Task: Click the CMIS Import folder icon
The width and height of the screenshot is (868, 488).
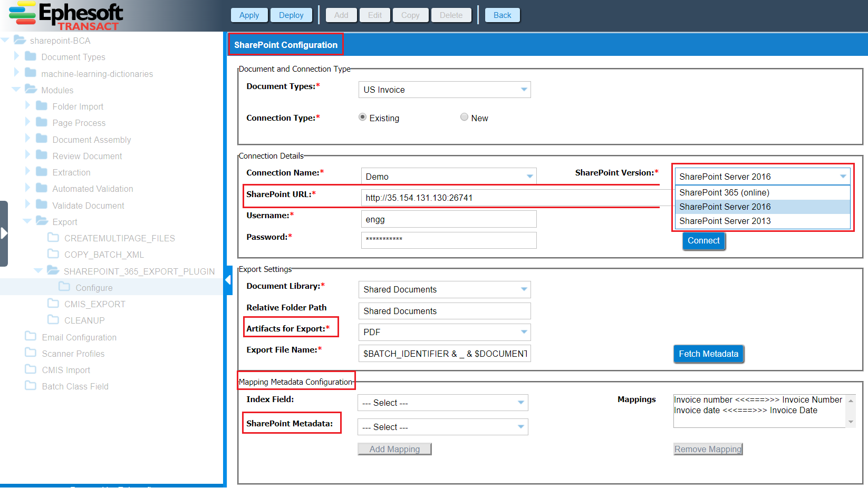Action: pos(31,369)
